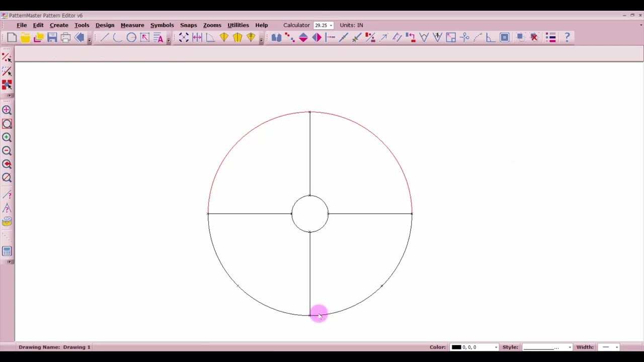Select the Circle drawing tool
The image size is (644, 362).
131,37
